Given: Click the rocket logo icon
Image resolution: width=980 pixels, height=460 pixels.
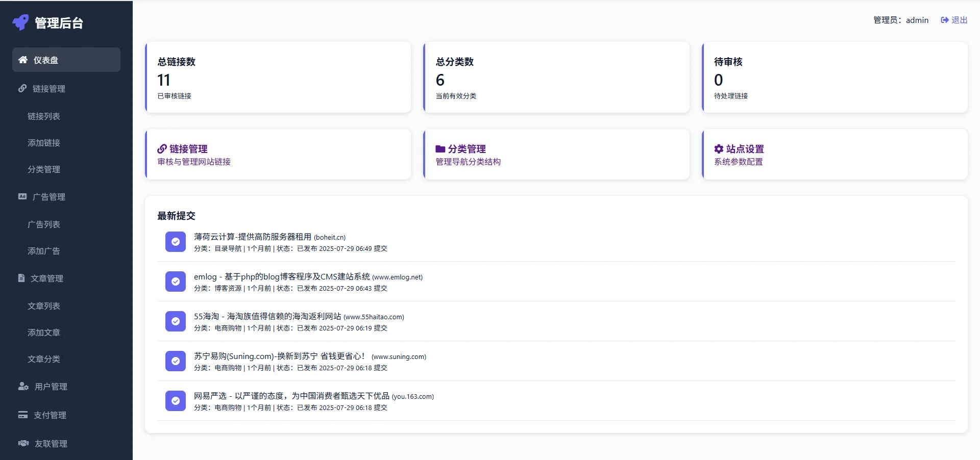Looking at the screenshot, I should [x=20, y=22].
